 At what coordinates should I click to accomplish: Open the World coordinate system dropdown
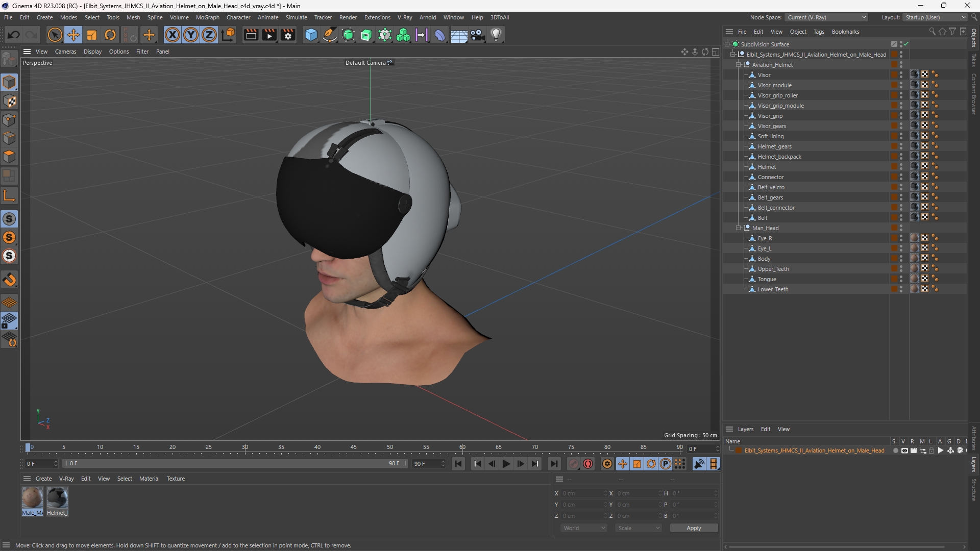(x=584, y=528)
